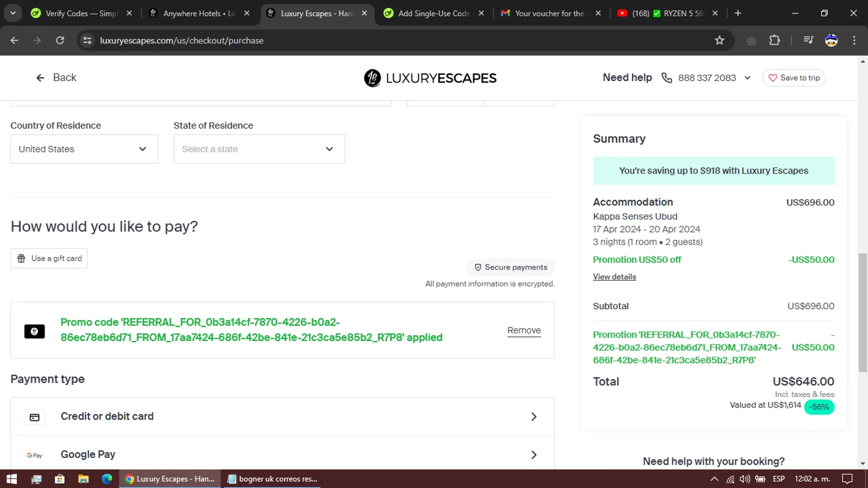
Task: Click the credit card icon
Action: tap(35, 417)
